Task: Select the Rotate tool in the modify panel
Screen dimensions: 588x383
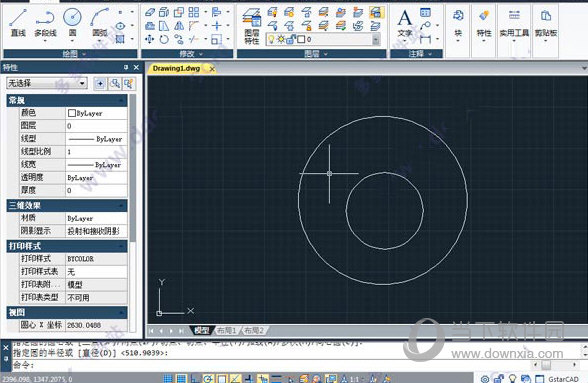Action: (x=164, y=39)
